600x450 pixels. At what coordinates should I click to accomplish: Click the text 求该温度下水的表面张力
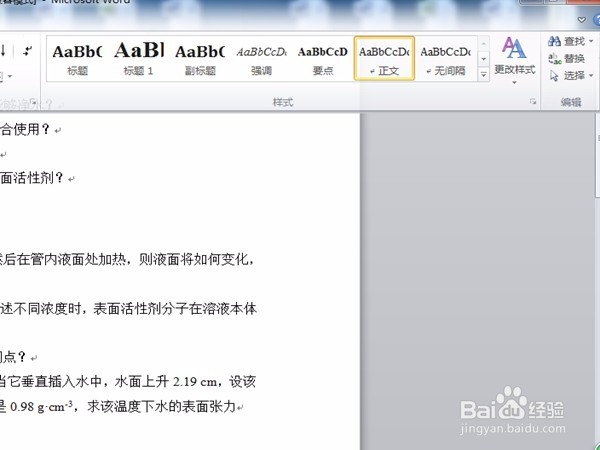pyautogui.click(x=161, y=406)
